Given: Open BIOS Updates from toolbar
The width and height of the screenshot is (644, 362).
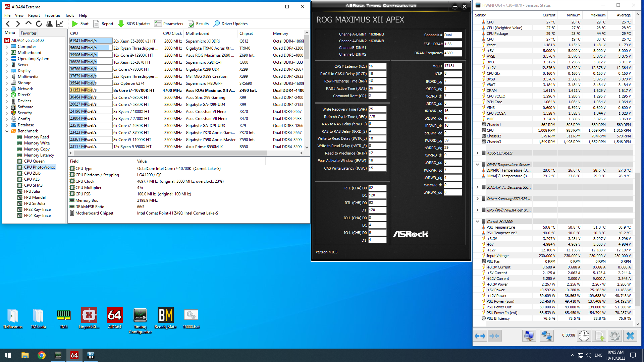Looking at the screenshot, I should (134, 24).
